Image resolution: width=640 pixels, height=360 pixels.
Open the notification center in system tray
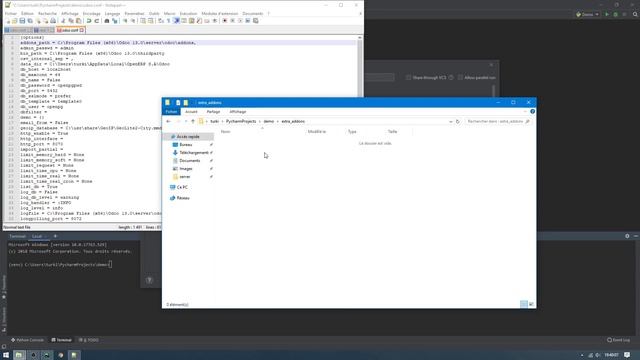coord(627,355)
